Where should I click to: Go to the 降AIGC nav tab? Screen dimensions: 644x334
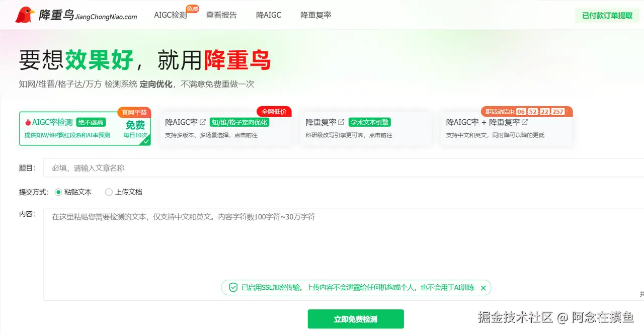point(269,15)
